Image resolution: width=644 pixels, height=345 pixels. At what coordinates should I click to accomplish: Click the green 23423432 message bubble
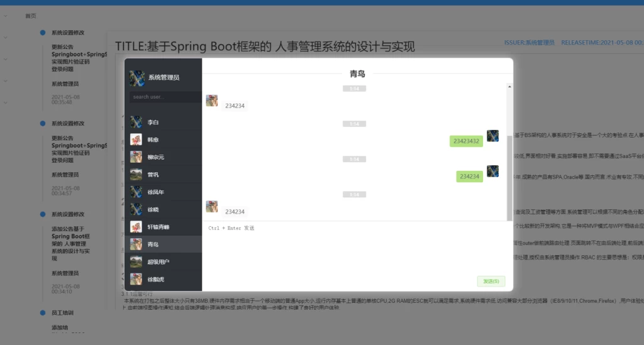[466, 141]
